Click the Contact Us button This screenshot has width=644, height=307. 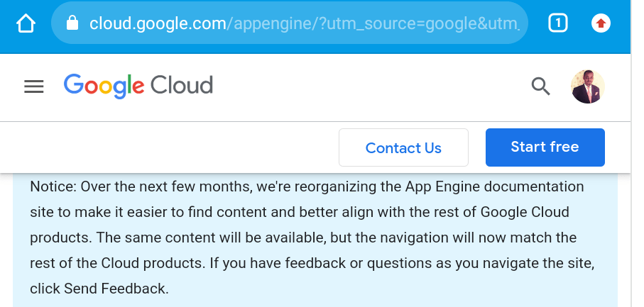point(403,147)
